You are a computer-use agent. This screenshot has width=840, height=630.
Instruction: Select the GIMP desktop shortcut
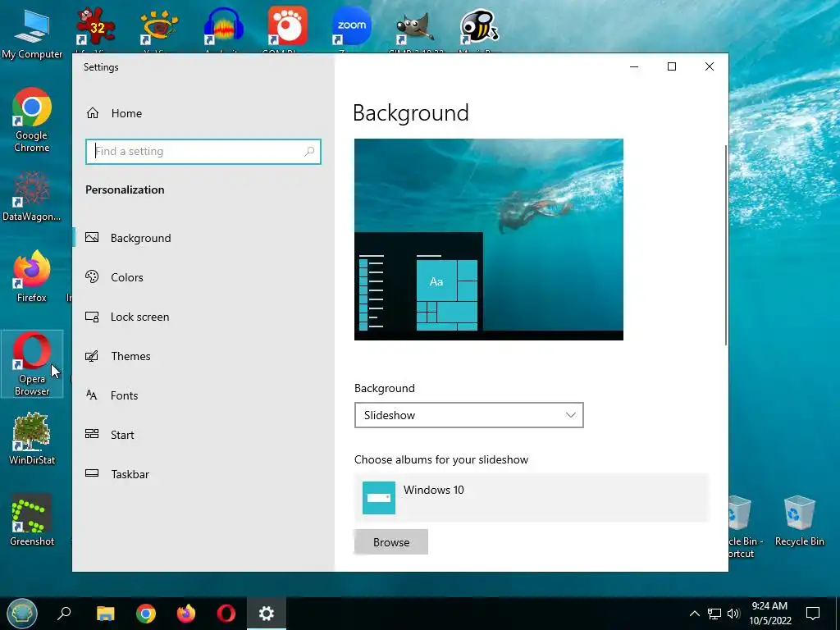(x=415, y=27)
